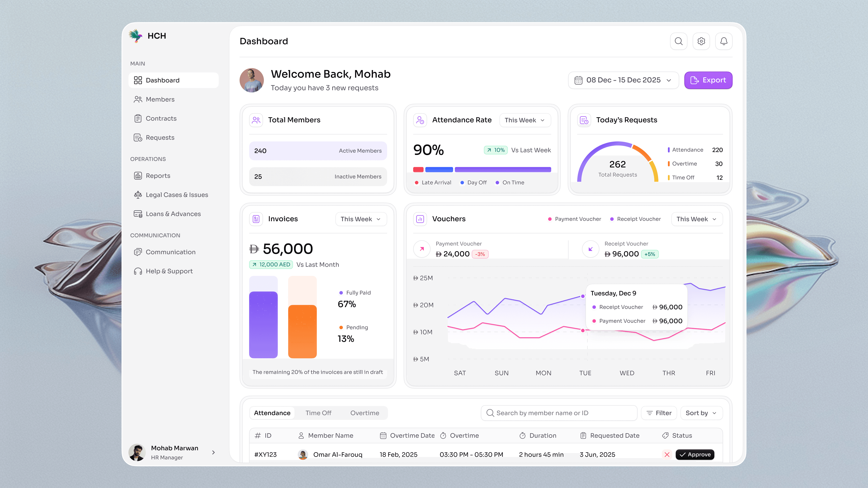The image size is (868, 488).
Task: Open settings gear icon
Action: (x=701, y=41)
